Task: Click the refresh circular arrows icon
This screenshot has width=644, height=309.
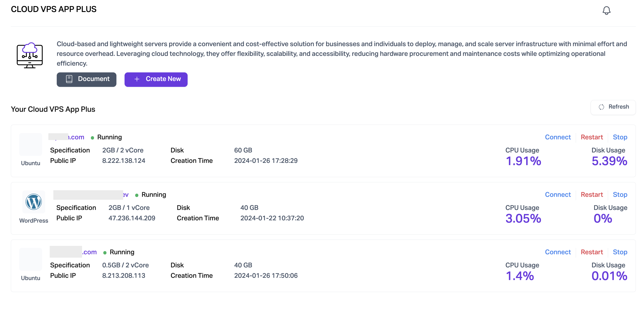Action: [601, 107]
